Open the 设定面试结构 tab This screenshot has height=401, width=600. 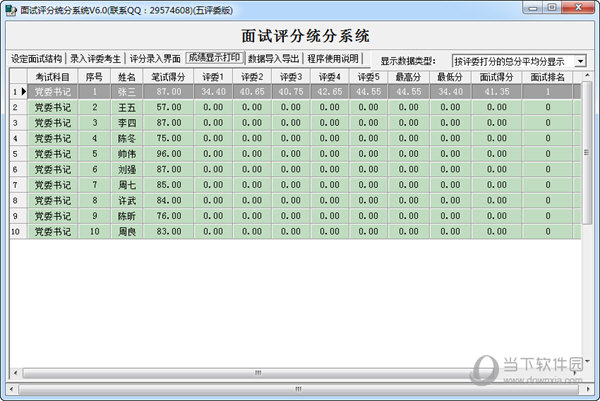(36, 59)
